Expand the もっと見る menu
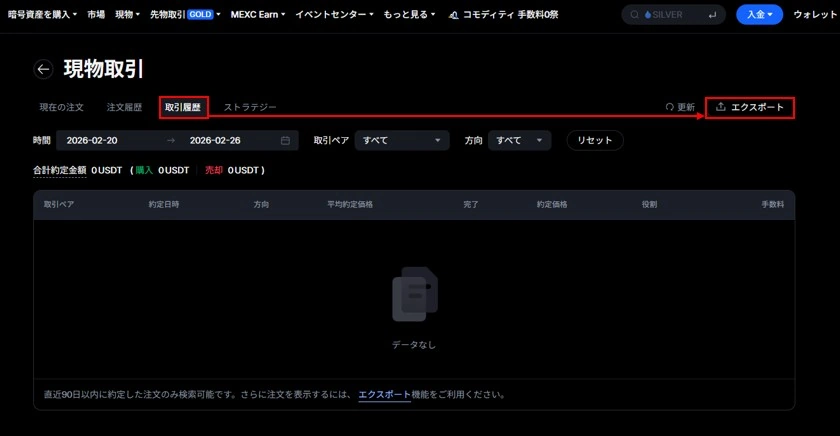 409,14
